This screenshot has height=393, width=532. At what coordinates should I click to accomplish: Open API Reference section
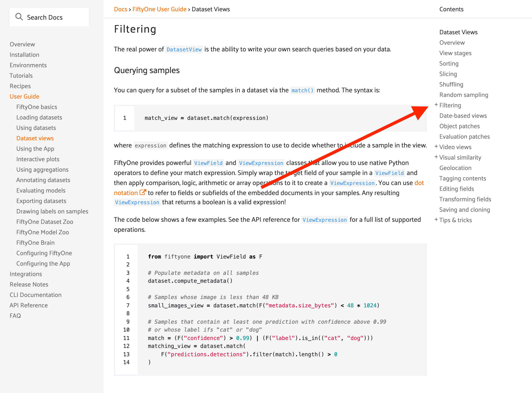click(x=29, y=305)
